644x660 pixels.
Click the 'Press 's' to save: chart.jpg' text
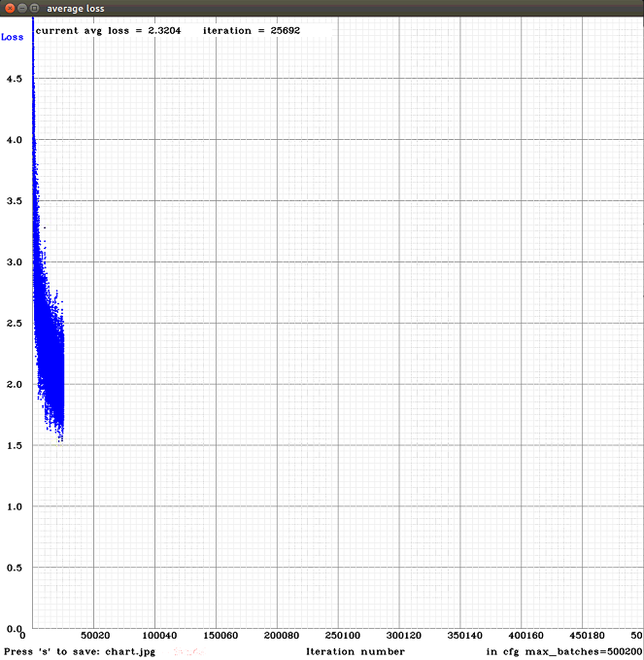[80, 651]
